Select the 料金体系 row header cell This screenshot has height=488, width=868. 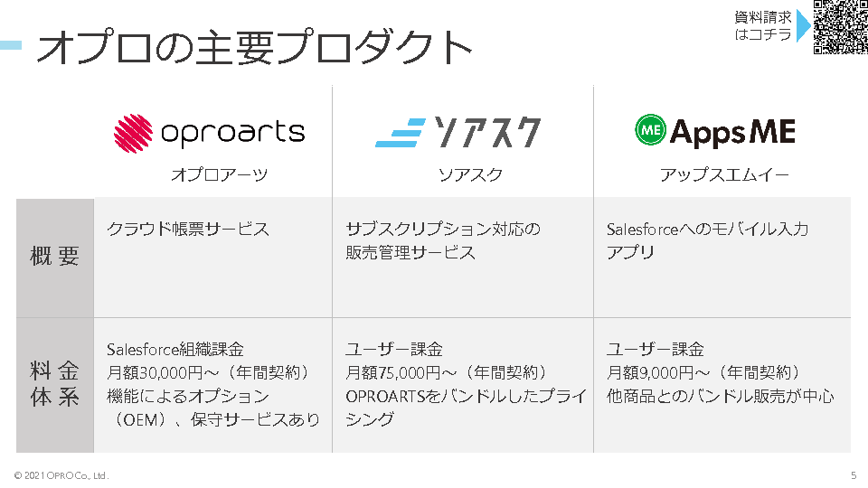55,384
